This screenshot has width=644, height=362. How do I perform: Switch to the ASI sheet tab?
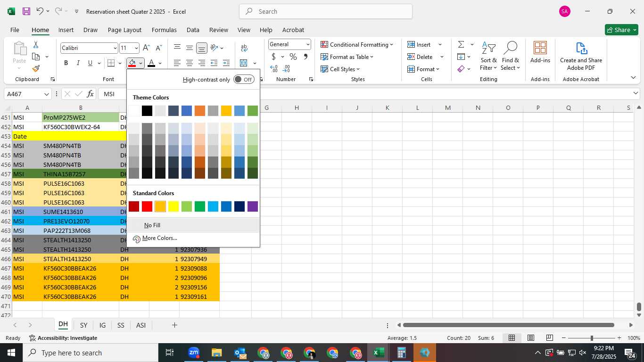tap(141, 325)
